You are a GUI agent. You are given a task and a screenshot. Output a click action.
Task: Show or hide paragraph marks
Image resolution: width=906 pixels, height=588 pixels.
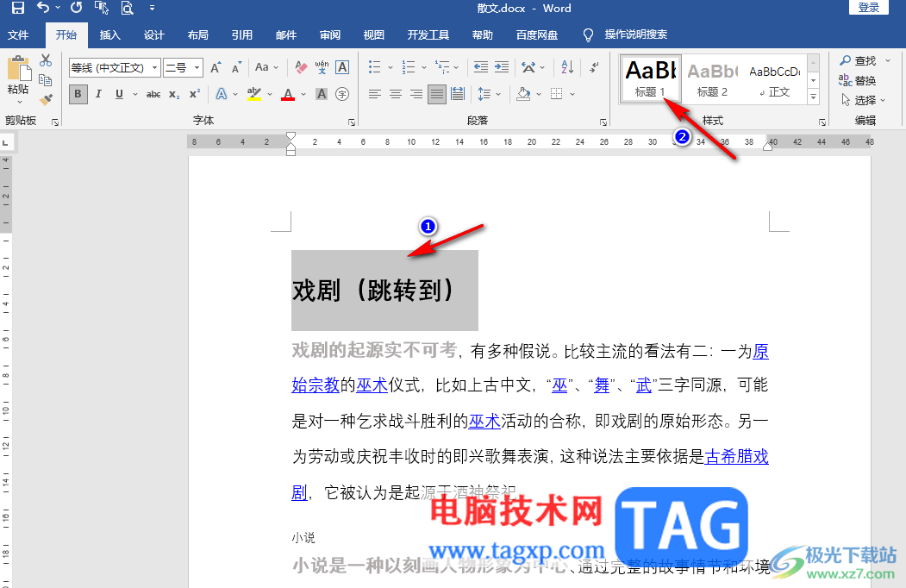[x=594, y=67]
